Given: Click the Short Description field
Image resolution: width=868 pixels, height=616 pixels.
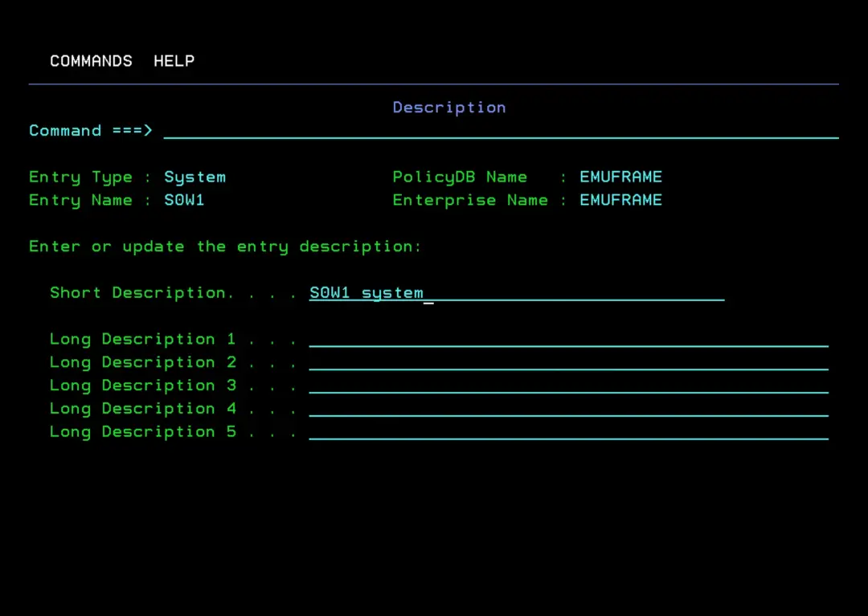Looking at the screenshot, I should point(517,292).
